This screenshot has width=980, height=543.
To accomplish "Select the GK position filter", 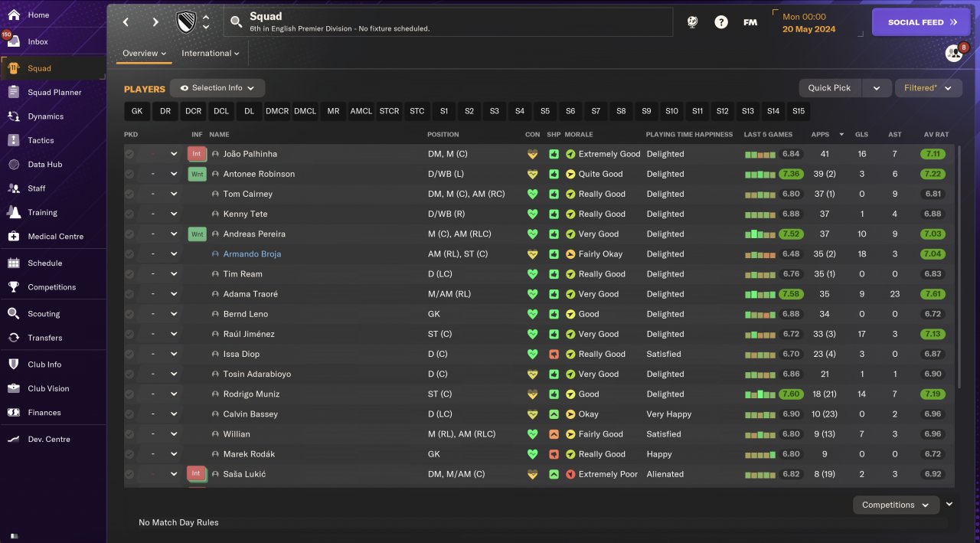I will coord(137,111).
